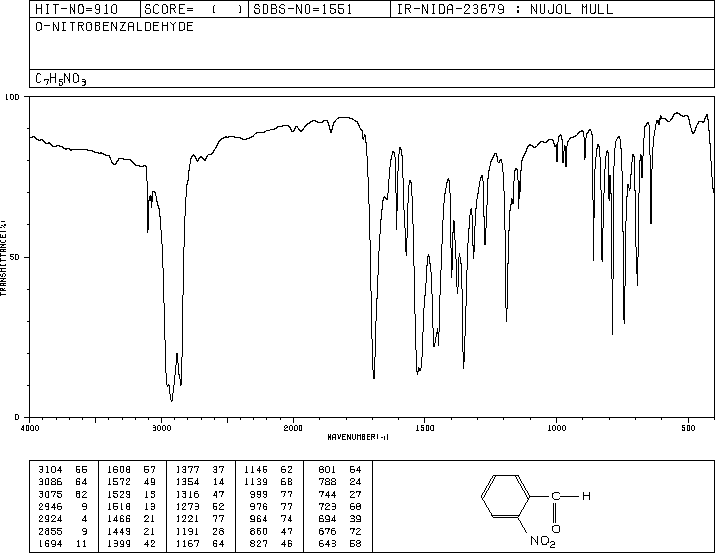Click the SDBS-NO=1551 header text
The width and height of the screenshot is (715, 553).
coord(303,9)
